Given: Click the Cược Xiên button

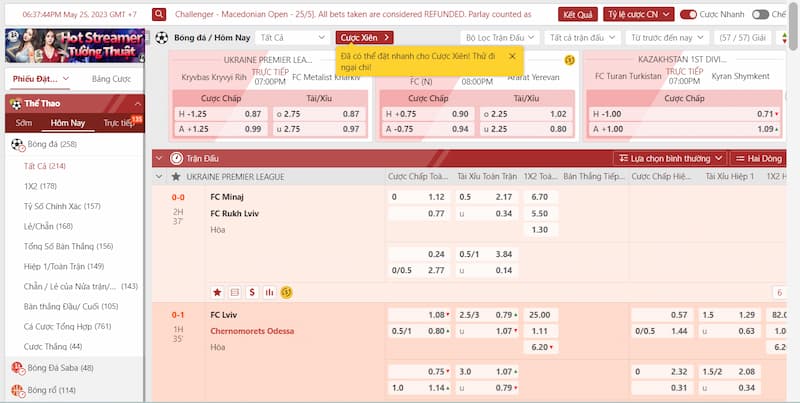Looking at the screenshot, I should pos(365,37).
